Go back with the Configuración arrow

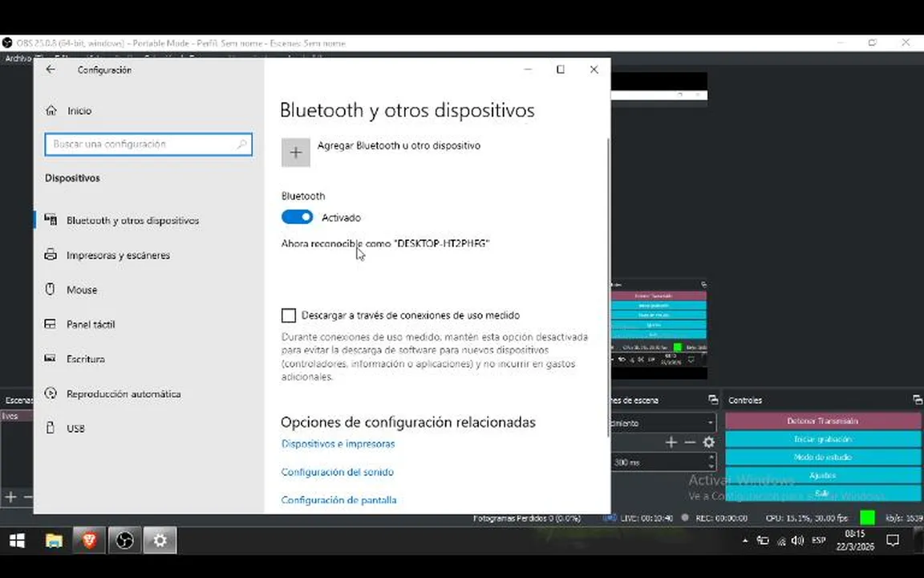tap(51, 69)
